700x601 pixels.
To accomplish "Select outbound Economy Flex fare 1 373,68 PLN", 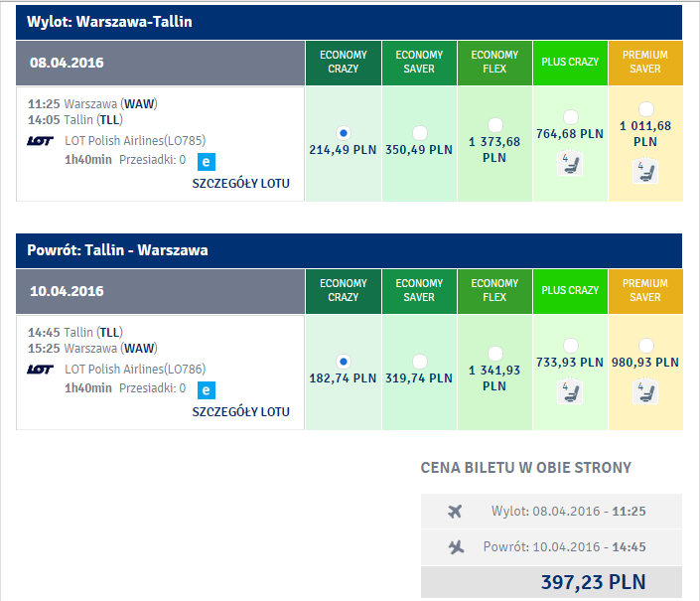I will point(494,125).
